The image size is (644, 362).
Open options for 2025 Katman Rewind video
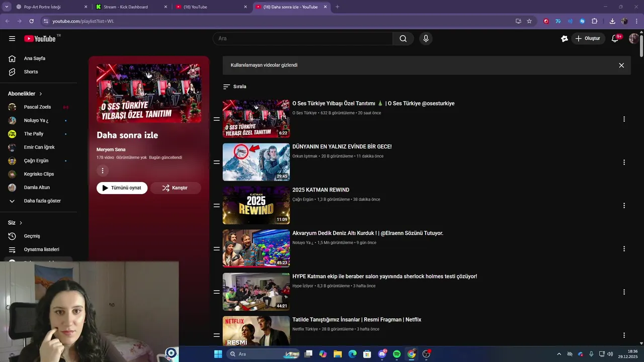[624, 206]
